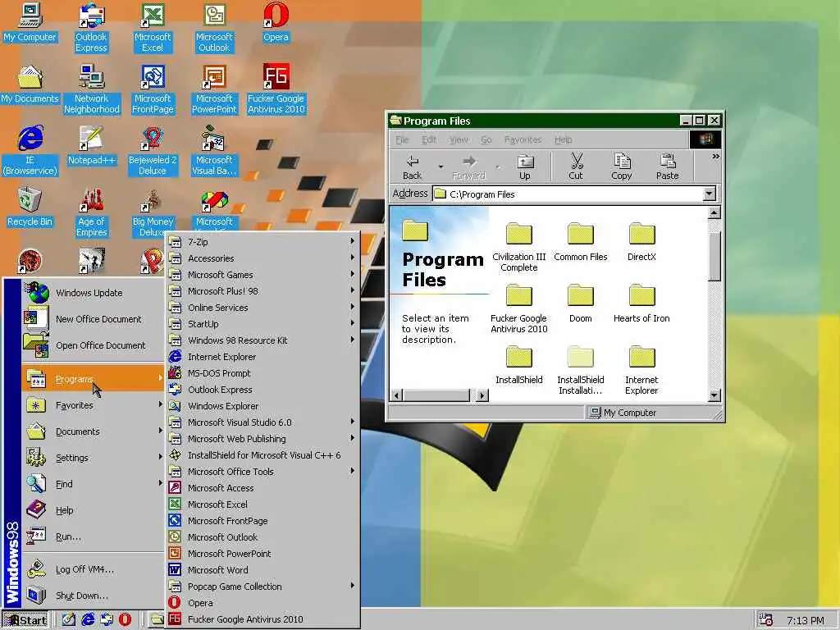Open Network Neighborhood desktop icon
This screenshot has height=630, width=840.
(x=92, y=89)
